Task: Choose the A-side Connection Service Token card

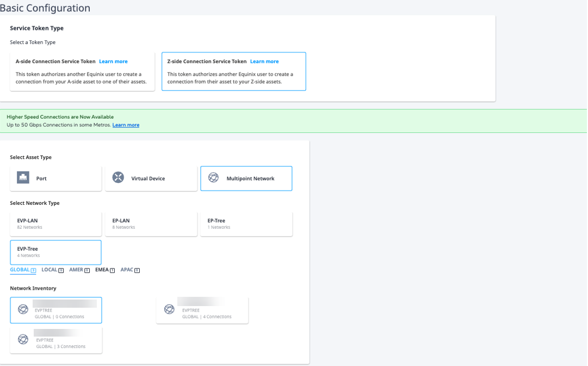Action: [82, 71]
